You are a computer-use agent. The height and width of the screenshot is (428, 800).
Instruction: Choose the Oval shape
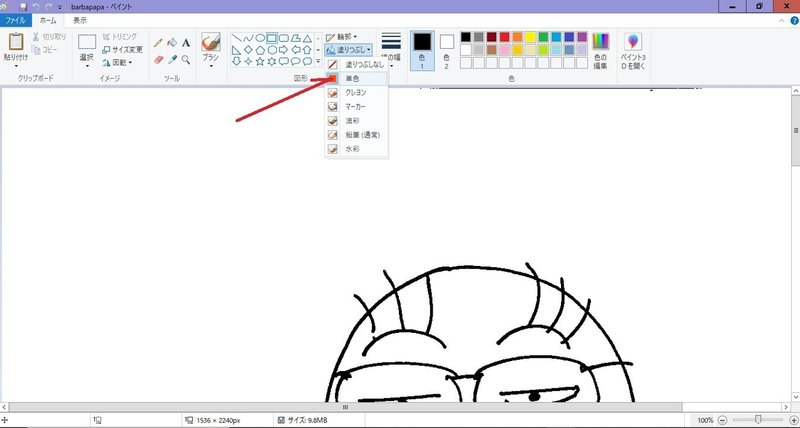(260, 38)
